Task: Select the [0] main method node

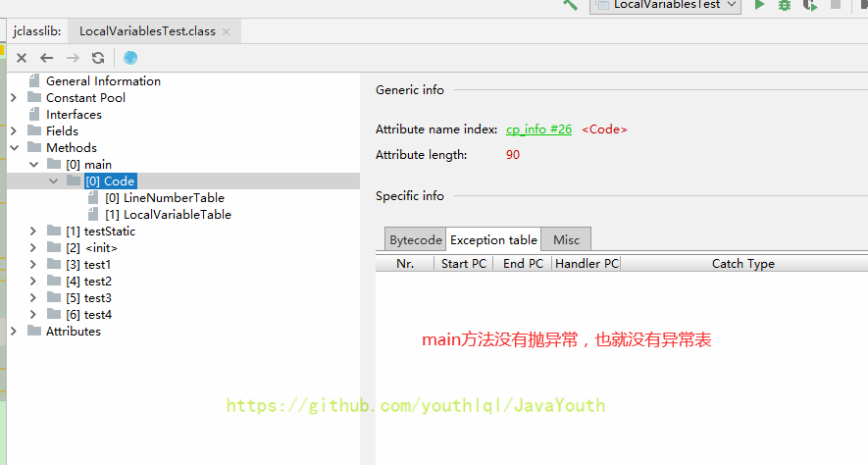Action: click(88, 165)
